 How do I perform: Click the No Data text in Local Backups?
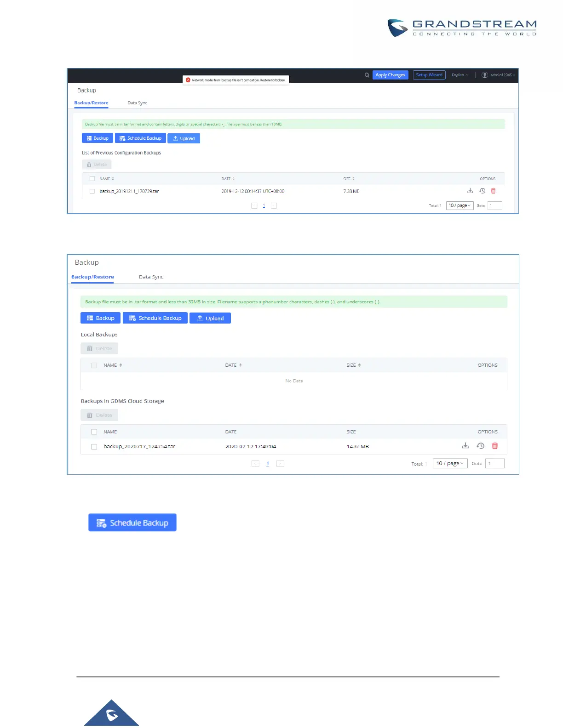click(294, 381)
